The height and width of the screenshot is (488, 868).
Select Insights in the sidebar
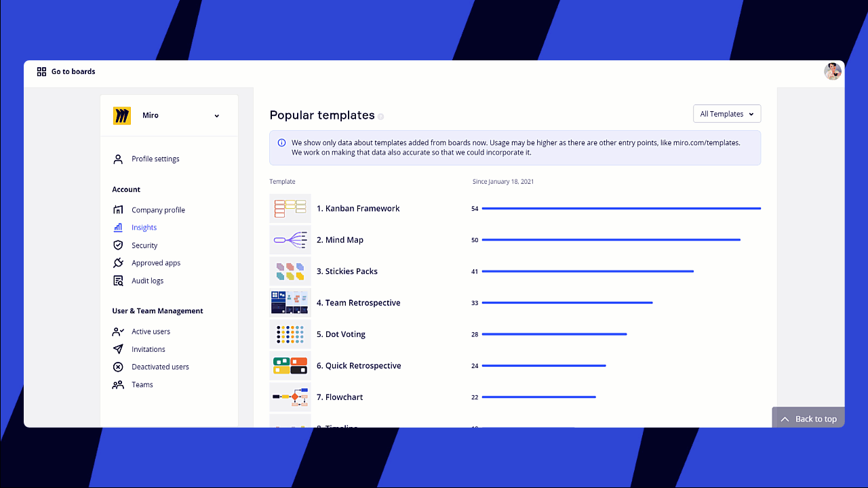point(144,228)
